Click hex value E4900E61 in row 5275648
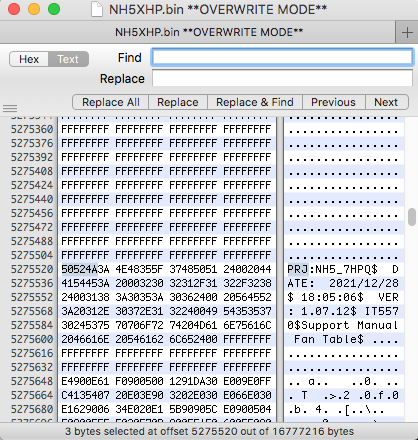 coord(85,381)
